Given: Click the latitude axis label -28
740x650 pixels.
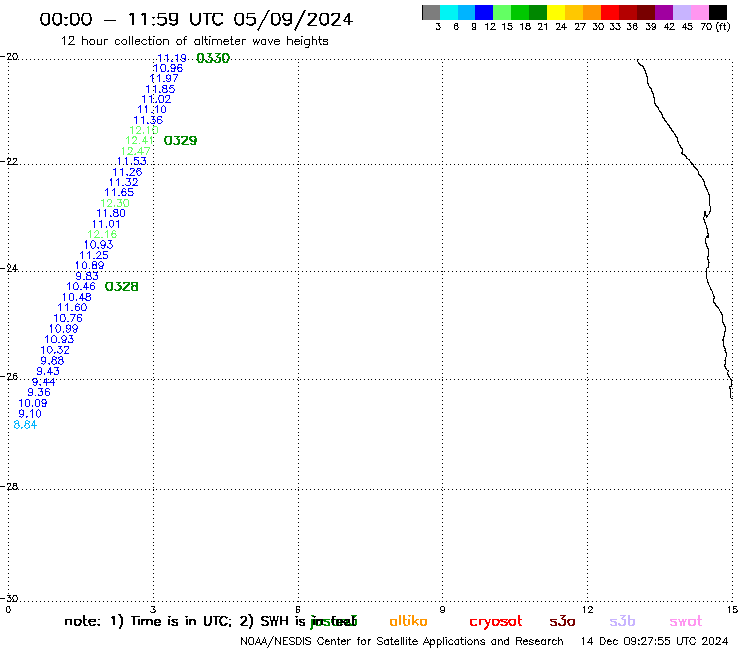Looking at the screenshot, I should click(x=9, y=486).
